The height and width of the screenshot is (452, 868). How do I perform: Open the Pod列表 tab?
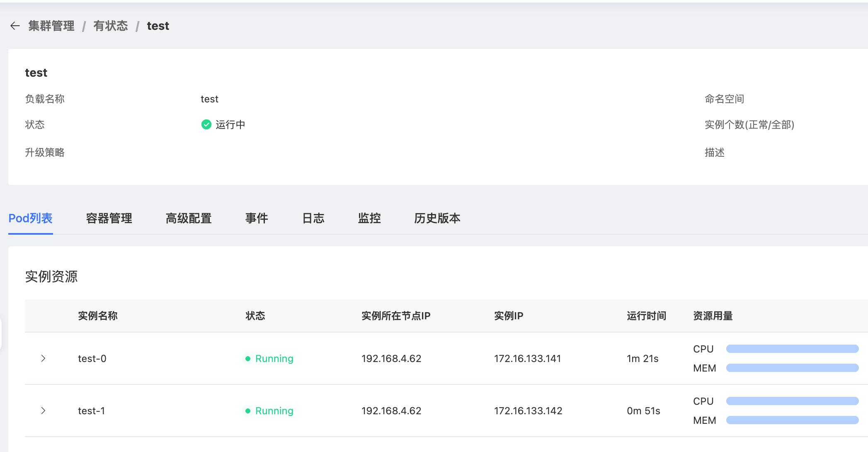[30, 218]
